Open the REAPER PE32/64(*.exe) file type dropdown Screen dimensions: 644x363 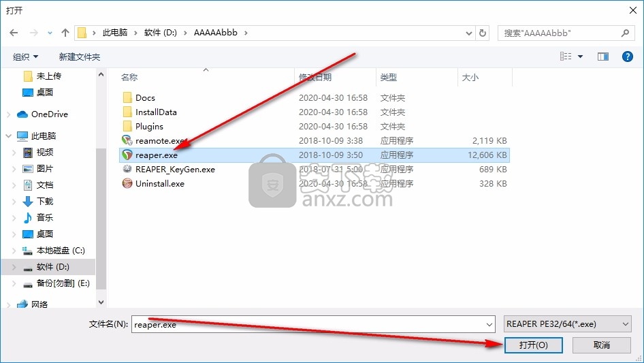pos(568,324)
